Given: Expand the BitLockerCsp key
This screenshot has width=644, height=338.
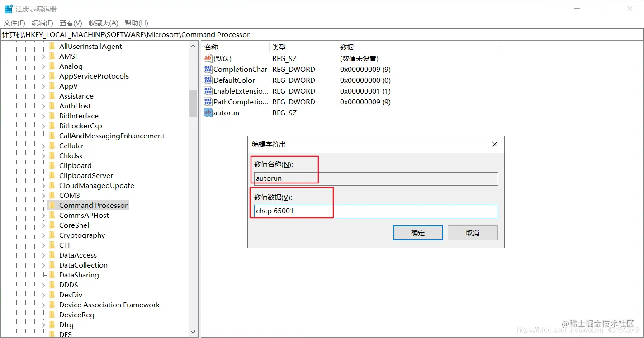Looking at the screenshot, I should pos(44,126).
